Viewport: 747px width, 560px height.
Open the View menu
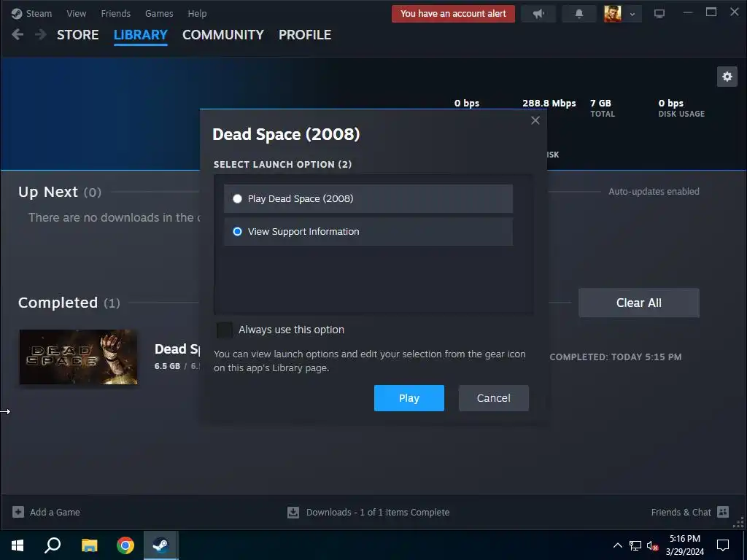pyautogui.click(x=76, y=14)
